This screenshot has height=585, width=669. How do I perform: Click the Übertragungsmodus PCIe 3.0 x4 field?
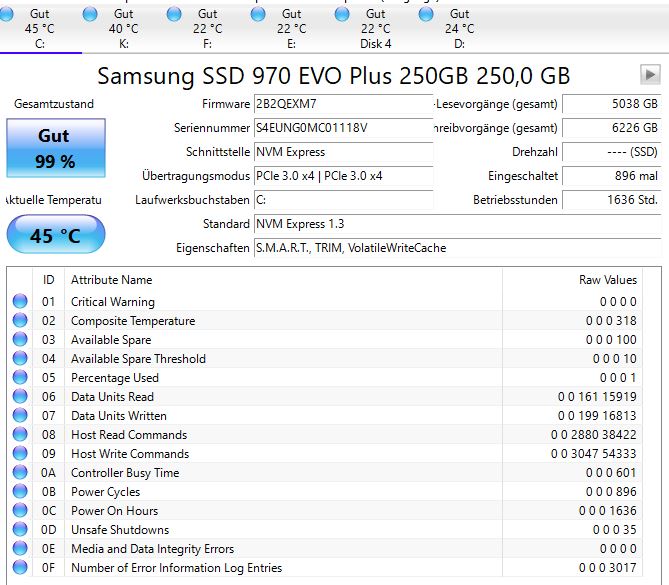coord(343,176)
